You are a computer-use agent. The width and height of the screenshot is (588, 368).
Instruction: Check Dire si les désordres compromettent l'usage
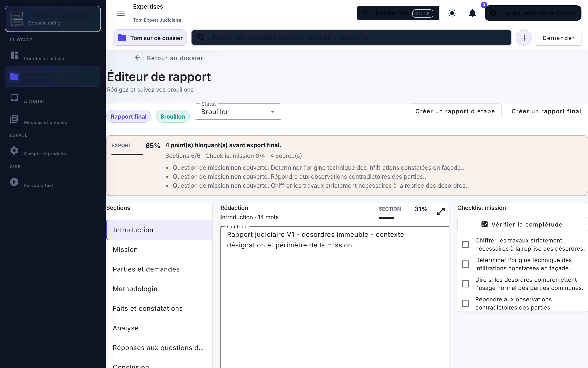465,284
